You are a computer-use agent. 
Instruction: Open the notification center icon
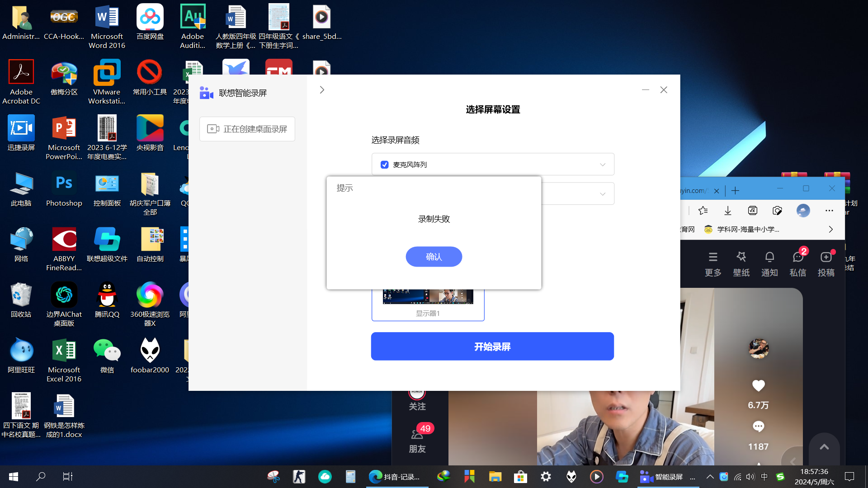point(849,477)
